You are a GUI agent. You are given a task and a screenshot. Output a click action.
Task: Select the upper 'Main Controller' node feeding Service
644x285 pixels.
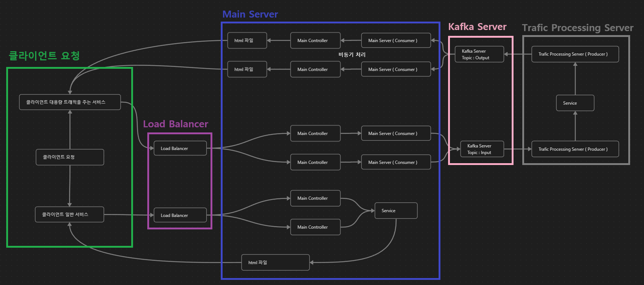pos(315,198)
